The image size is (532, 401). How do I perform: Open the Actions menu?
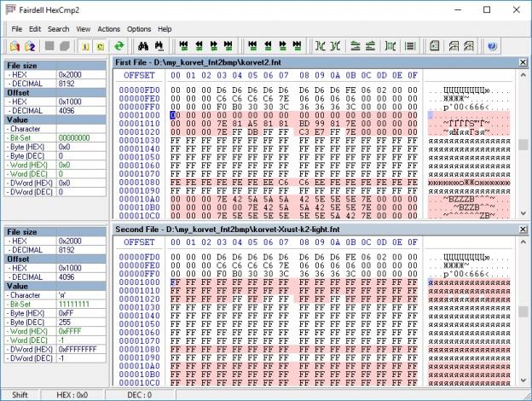click(x=108, y=29)
